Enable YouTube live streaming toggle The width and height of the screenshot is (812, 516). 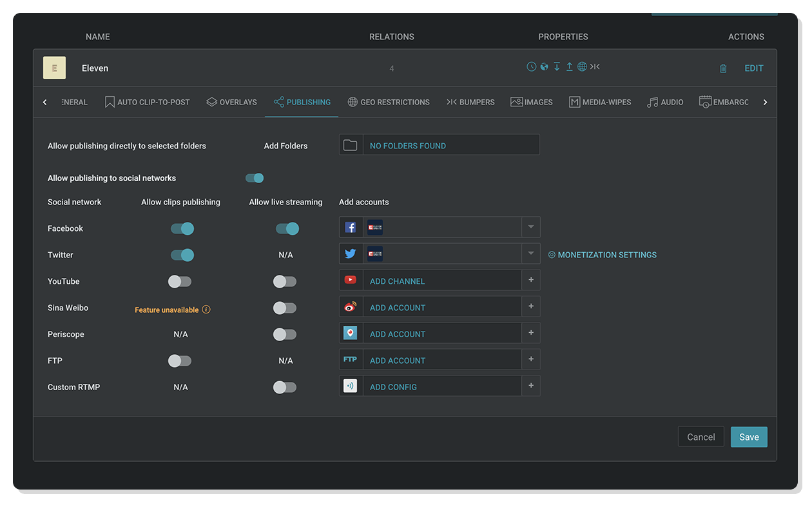(x=285, y=281)
